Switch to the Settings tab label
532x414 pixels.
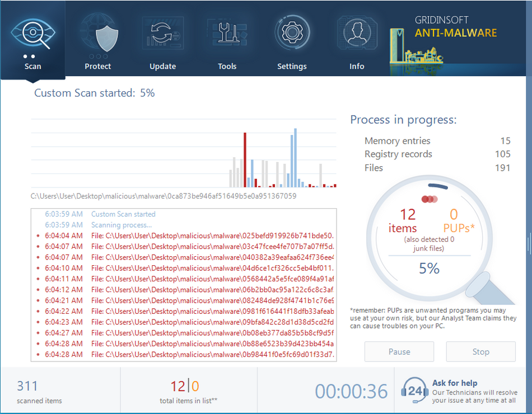point(292,66)
